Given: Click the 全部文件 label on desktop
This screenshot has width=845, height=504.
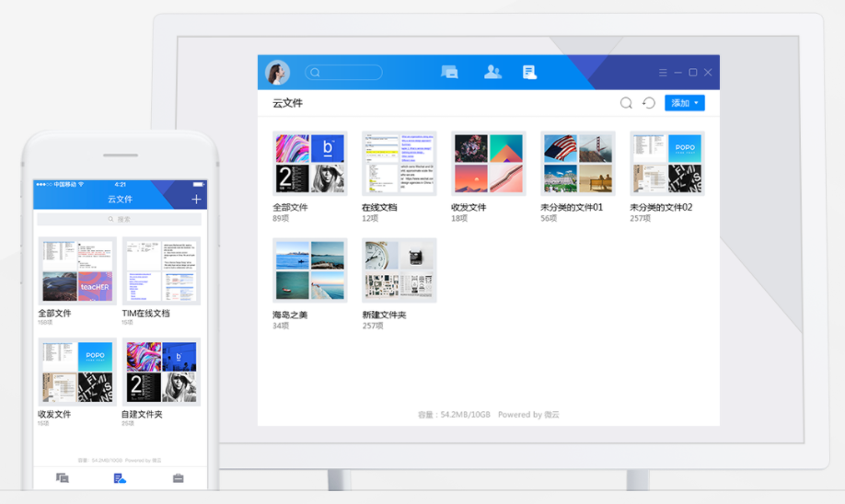Looking at the screenshot, I should click(290, 207).
